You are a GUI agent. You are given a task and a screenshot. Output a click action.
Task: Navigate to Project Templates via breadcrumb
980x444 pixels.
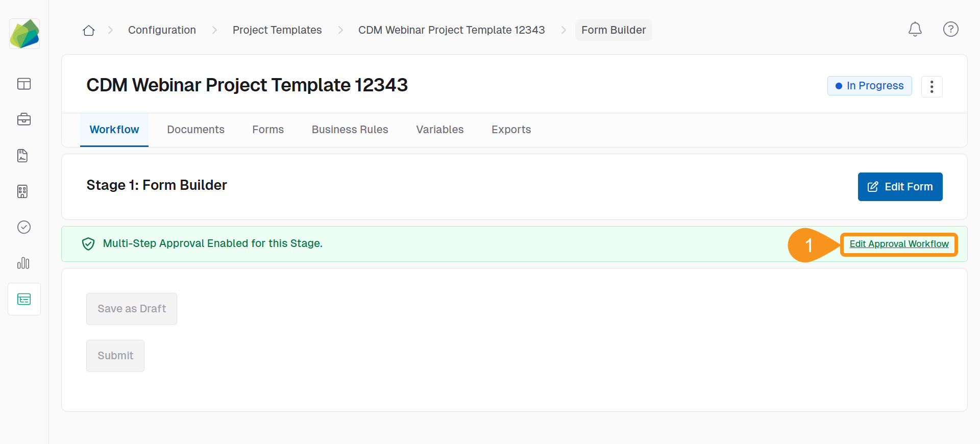pos(277,30)
